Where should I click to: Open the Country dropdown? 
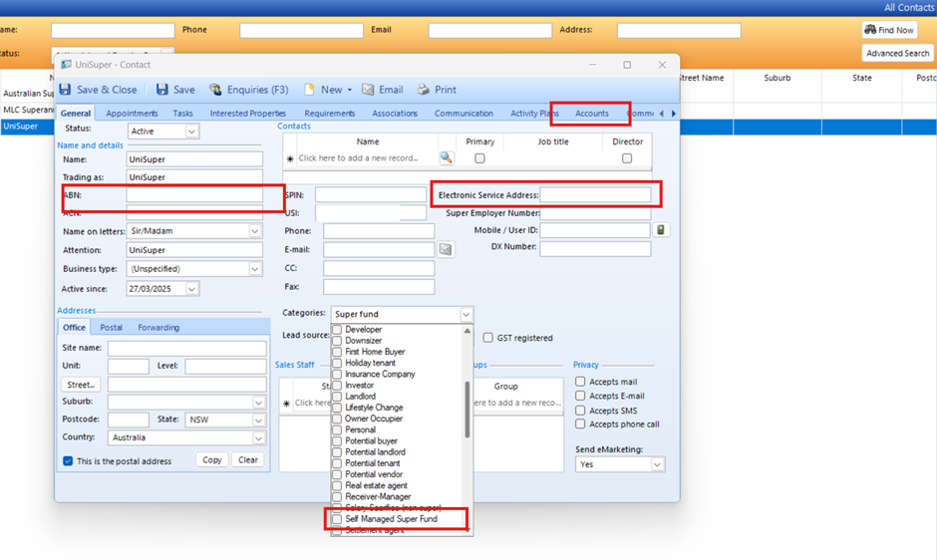point(258,437)
